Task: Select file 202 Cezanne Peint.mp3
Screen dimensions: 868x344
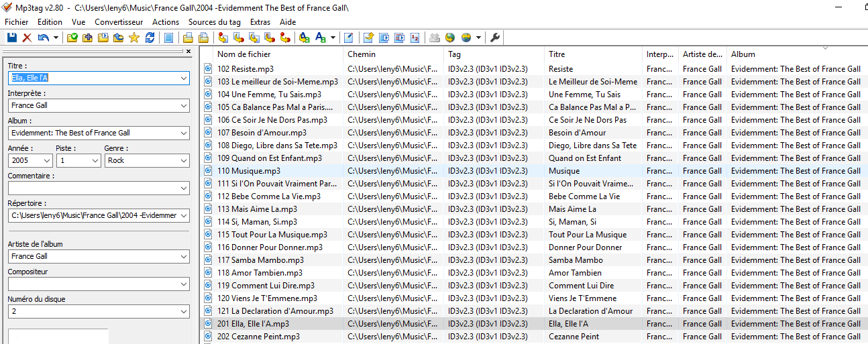Action: tap(258, 336)
